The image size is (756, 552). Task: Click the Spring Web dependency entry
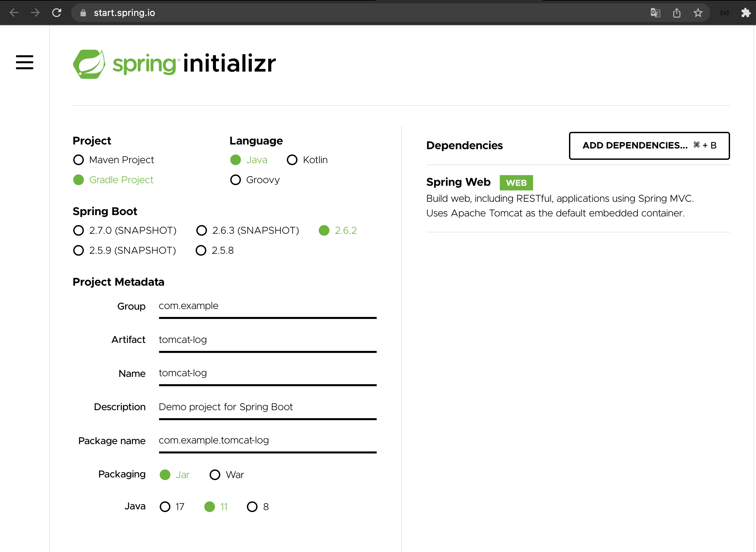(x=458, y=182)
